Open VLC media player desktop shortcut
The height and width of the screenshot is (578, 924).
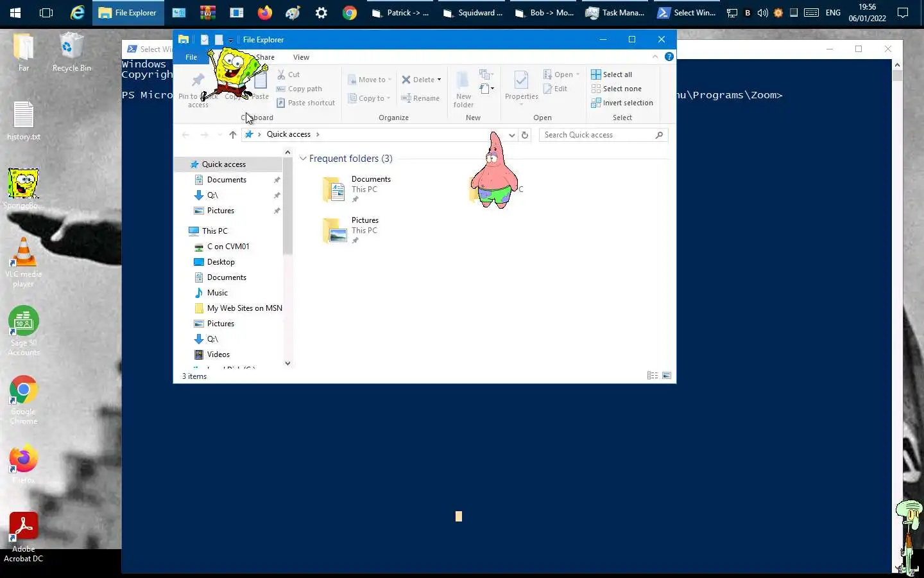click(x=24, y=262)
